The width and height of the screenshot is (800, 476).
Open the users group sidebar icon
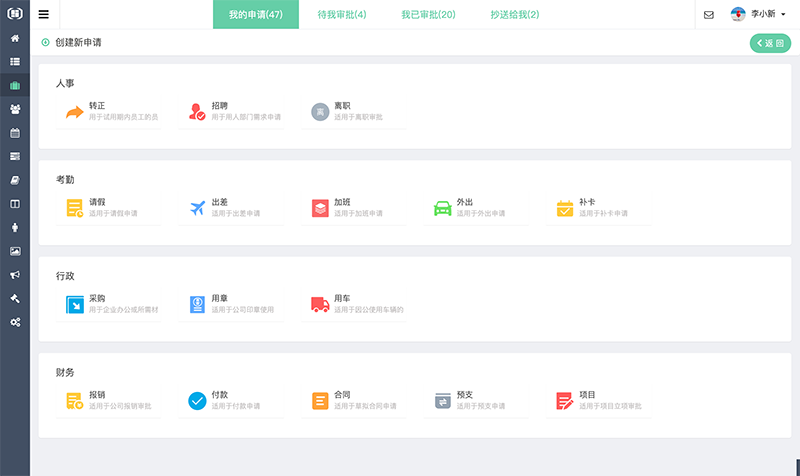[15, 109]
